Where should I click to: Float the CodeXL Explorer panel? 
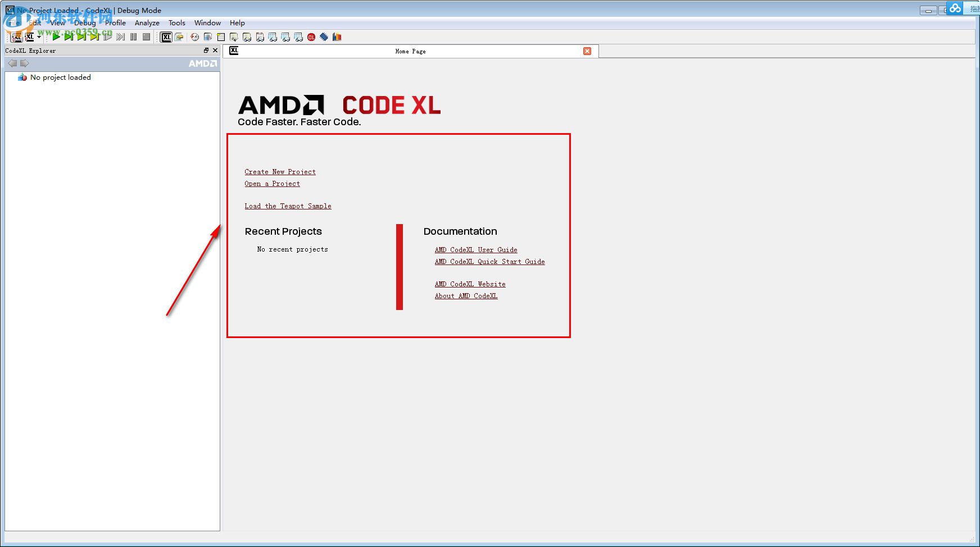(206, 51)
